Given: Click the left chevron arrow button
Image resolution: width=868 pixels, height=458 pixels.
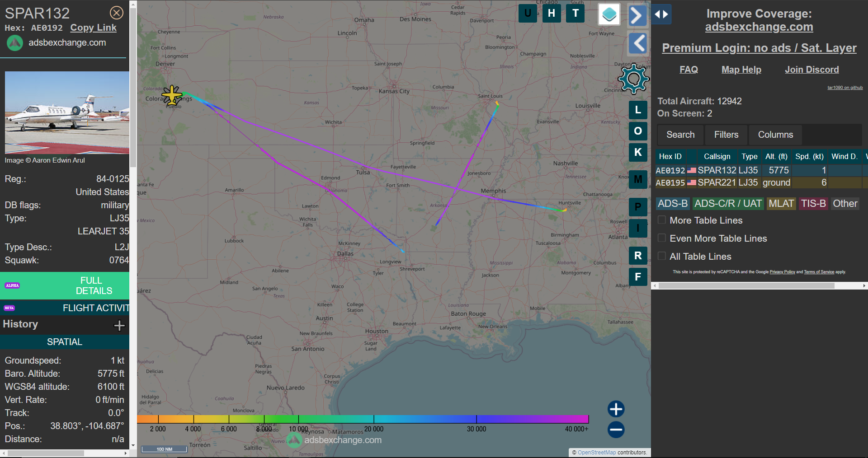Looking at the screenshot, I should point(638,43).
